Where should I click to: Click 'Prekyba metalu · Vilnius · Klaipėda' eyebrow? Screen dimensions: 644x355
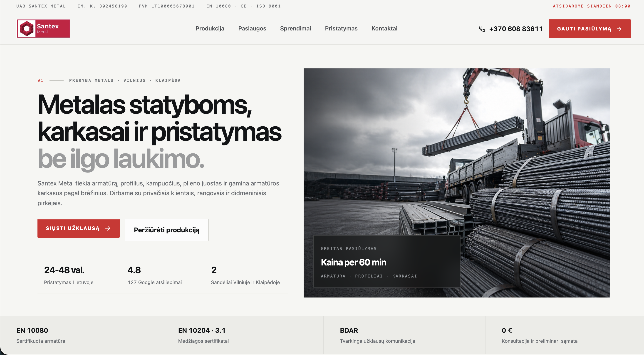pos(125,80)
